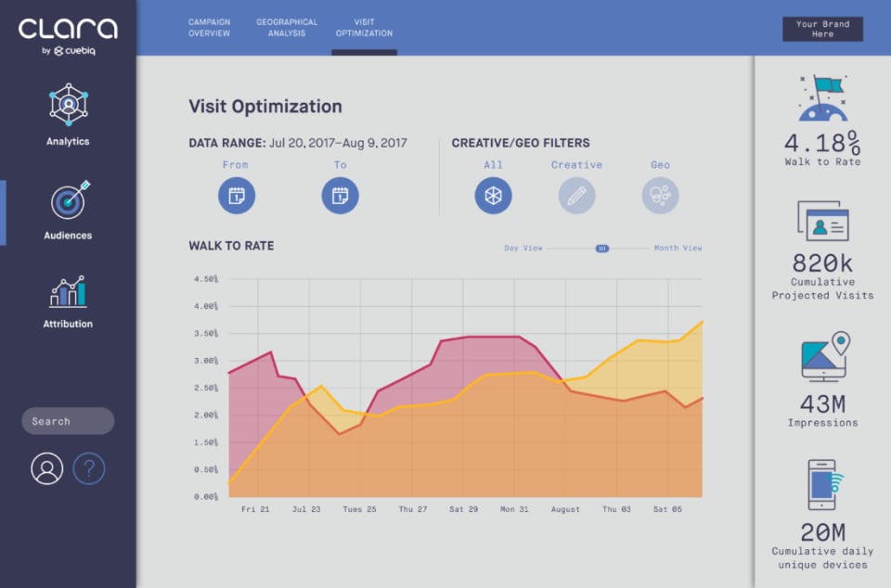The image size is (891, 588).
Task: Focus the Search input field
Action: (x=68, y=421)
